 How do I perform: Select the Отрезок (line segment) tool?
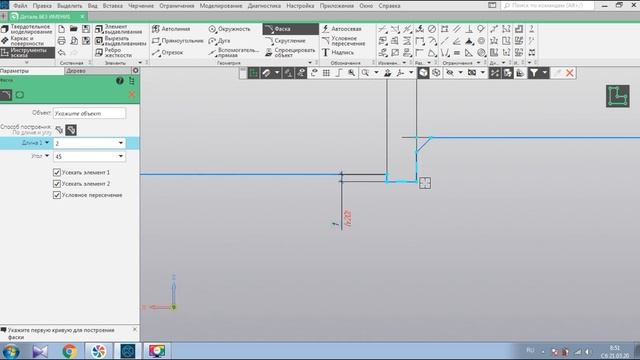[168, 53]
